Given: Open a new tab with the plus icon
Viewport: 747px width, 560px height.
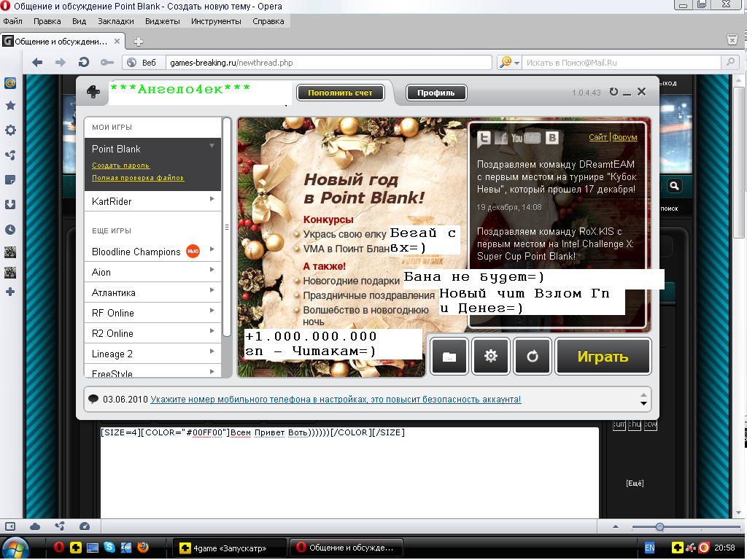Looking at the screenshot, I should pos(138,42).
